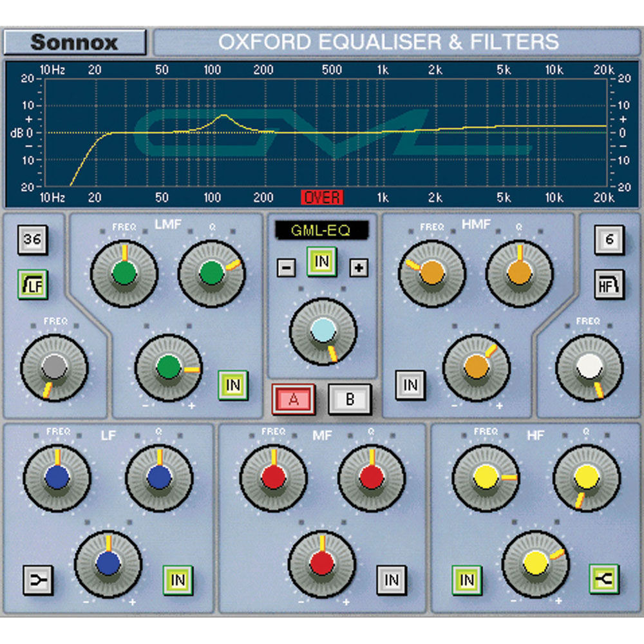Click the MF FREQ red knob
This screenshot has width=644, height=644.
pyautogui.click(x=274, y=478)
